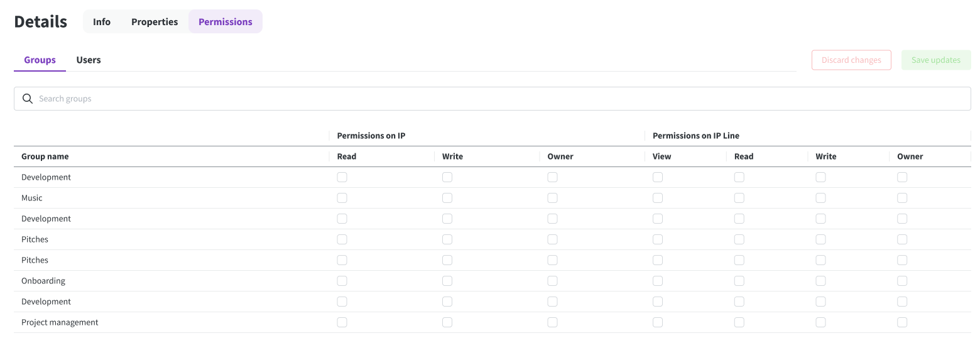
Task: Check IP Owner permission for Music group
Action: click(552, 198)
